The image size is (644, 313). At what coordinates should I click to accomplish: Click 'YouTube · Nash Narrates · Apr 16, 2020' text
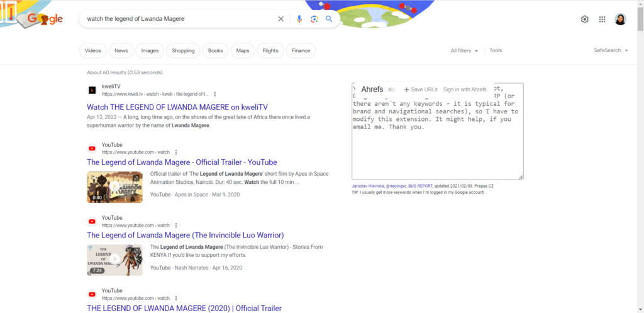pos(196,268)
